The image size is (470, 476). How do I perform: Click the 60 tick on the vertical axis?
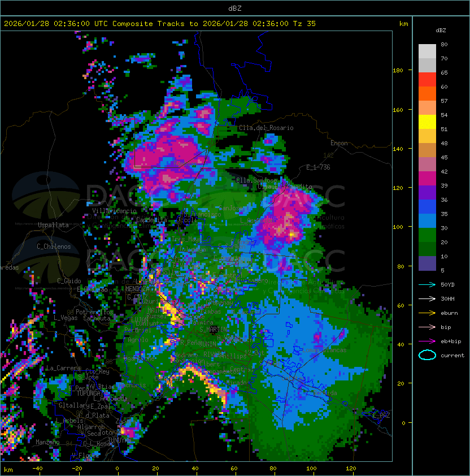click(401, 305)
